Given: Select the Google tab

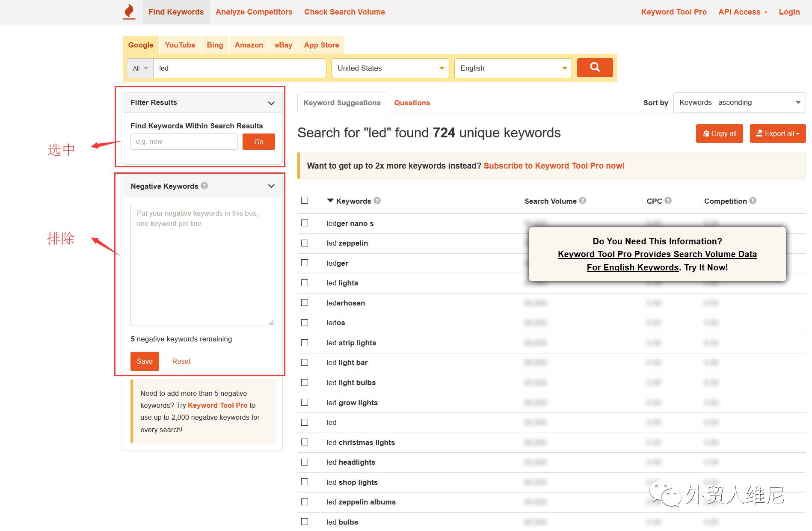Looking at the screenshot, I should pyautogui.click(x=141, y=45).
